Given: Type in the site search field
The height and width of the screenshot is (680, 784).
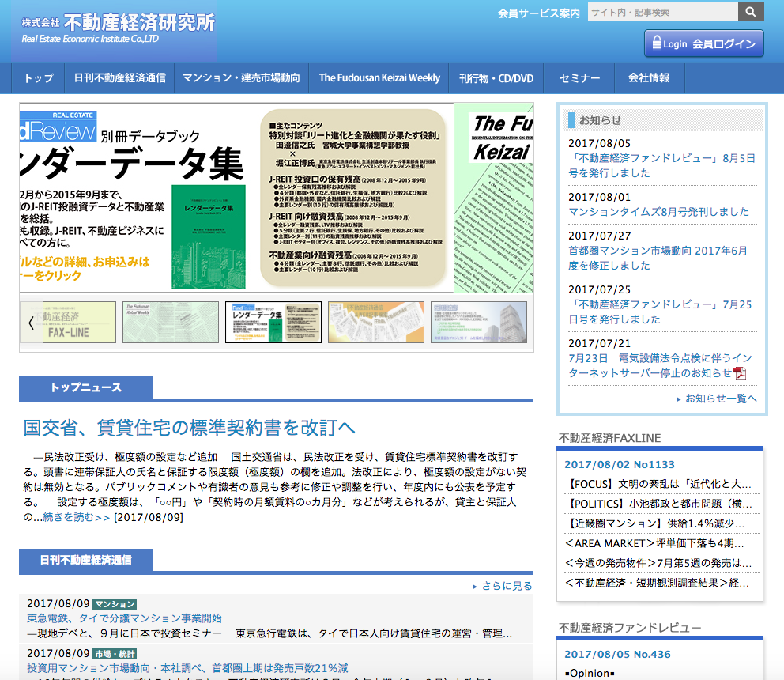Looking at the screenshot, I should click(x=662, y=12).
